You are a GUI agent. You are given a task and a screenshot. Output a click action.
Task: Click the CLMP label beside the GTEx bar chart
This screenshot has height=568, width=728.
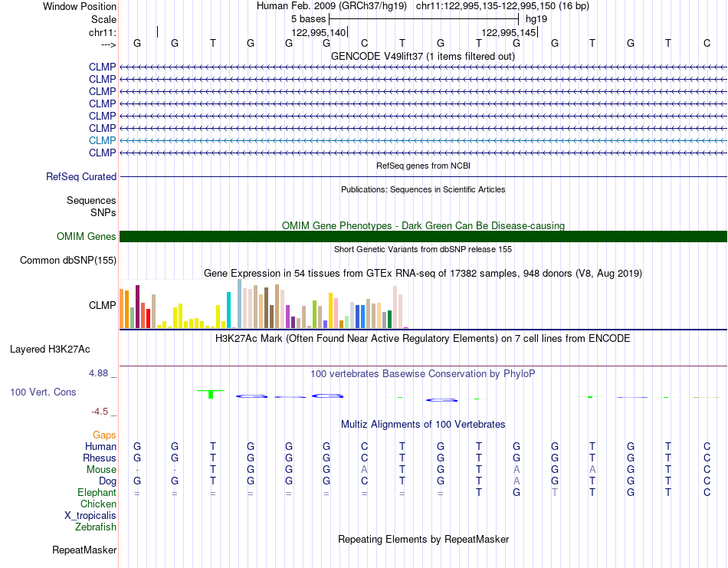pyautogui.click(x=102, y=305)
